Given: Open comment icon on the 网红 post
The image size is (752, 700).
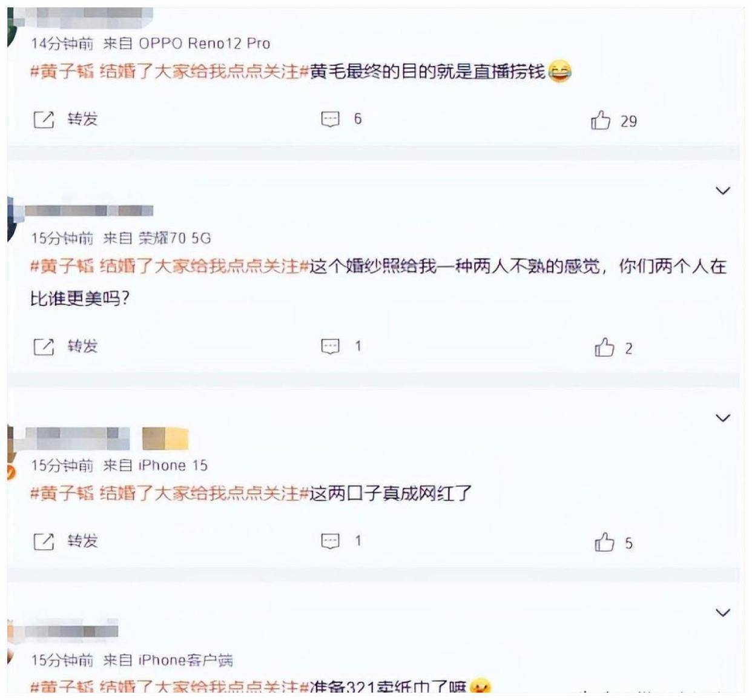Looking at the screenshot, I should point(330,541).
